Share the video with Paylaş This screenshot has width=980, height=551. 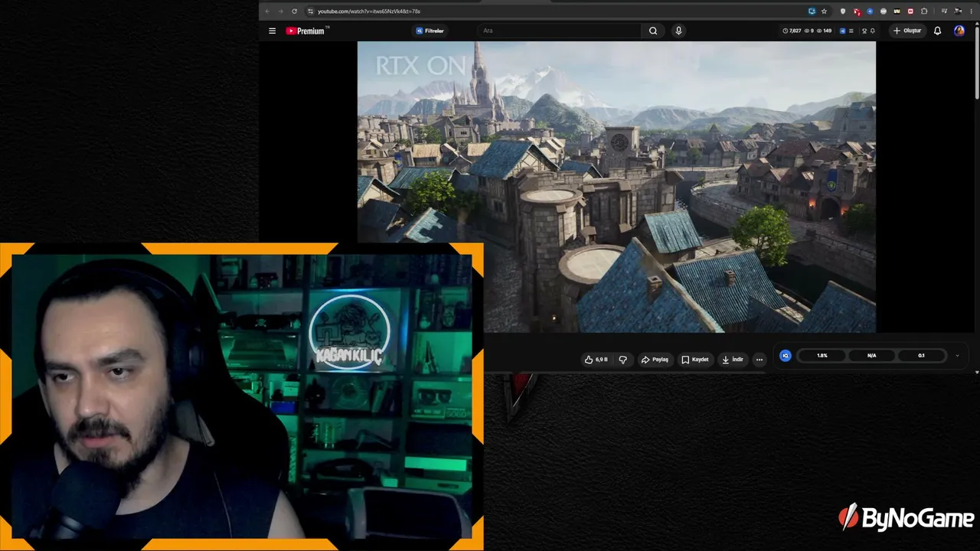click(x=655, y=359)
